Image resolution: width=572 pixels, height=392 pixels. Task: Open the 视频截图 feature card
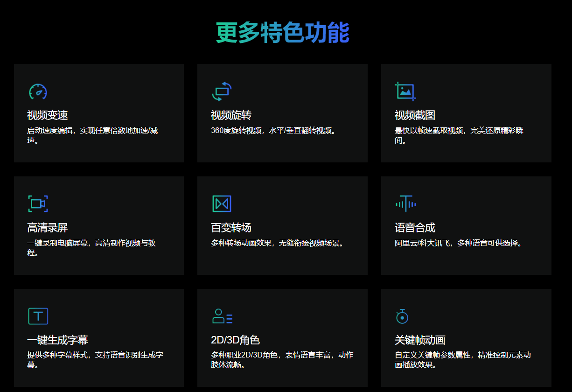point(466,113)
